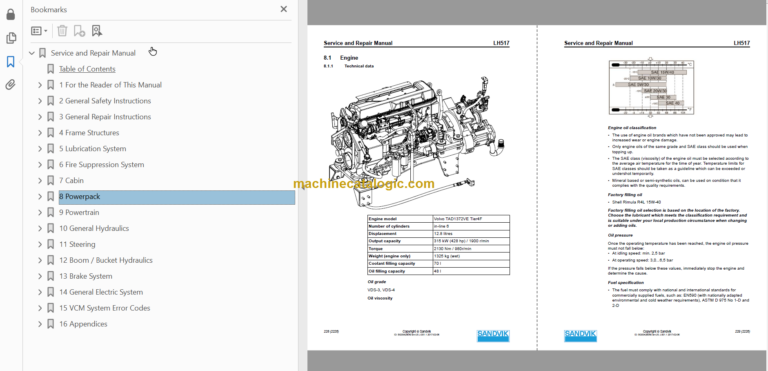Click the new bookmark icon

[79, 31]
